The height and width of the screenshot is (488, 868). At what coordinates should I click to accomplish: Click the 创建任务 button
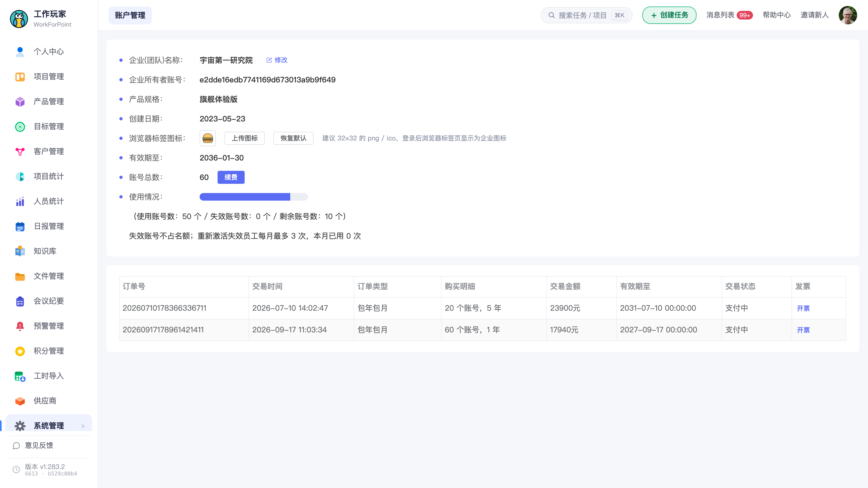tap(669, 15)
